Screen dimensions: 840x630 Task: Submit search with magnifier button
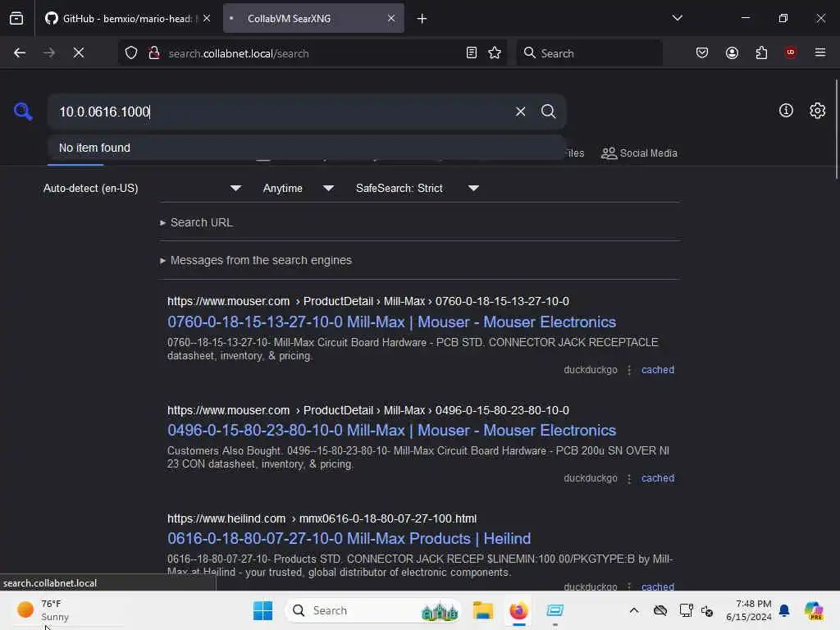548,112
